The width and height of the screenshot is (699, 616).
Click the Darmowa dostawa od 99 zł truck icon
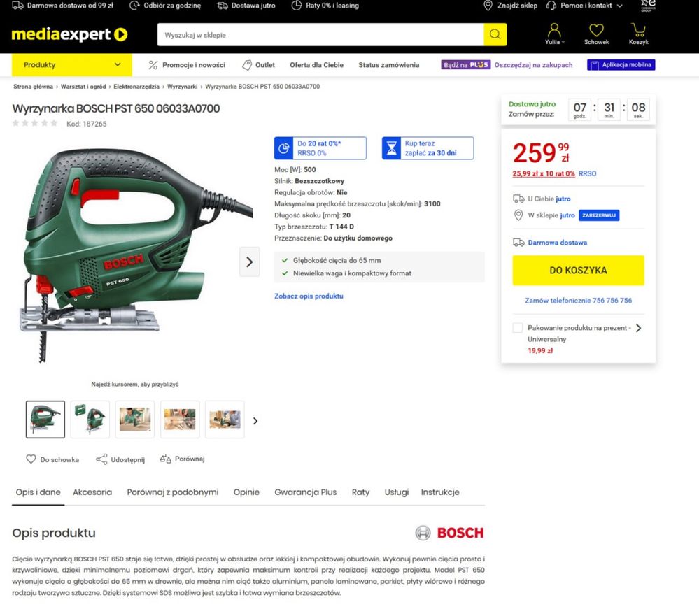[x=17, y=6]
